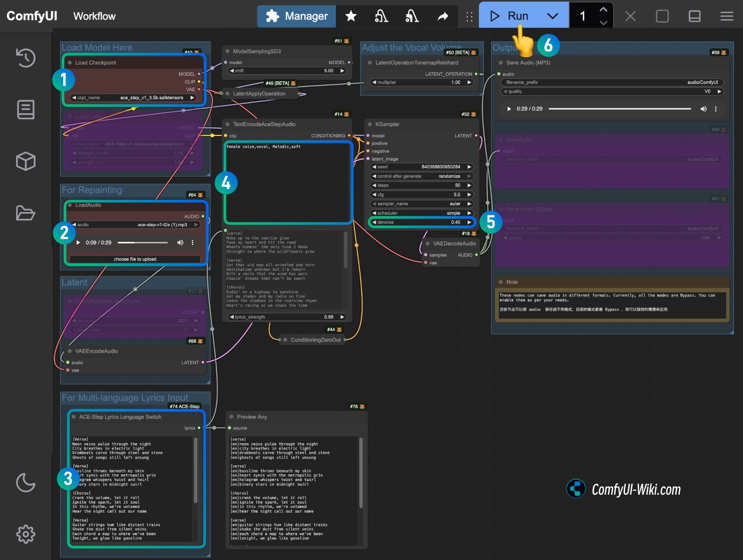The height and width of the screenshot is (560, 743).
Task: Edit filename_prefix in Save Audio (MP3)
Action: click(612, 83)
